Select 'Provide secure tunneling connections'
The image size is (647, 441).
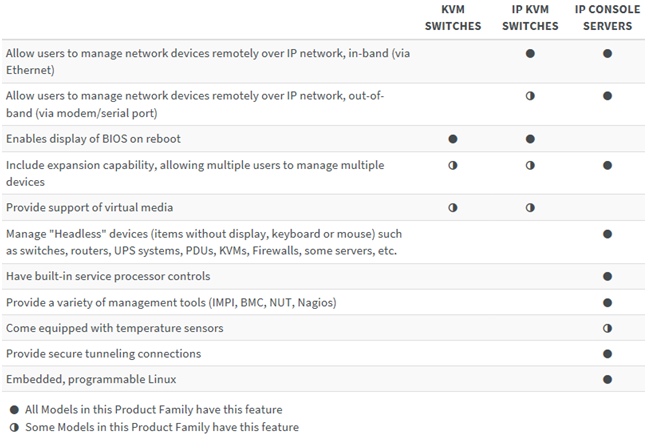pos(104,354)
